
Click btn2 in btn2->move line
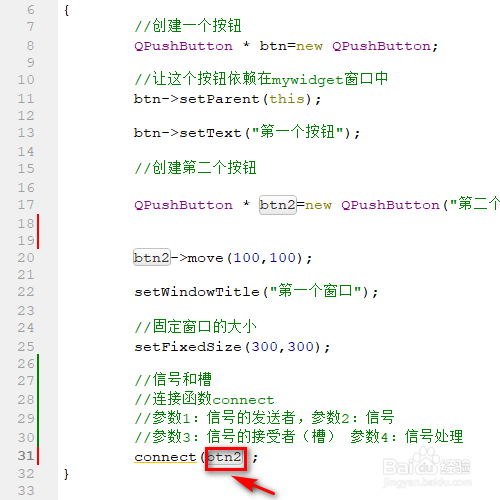tap(152, 257)
